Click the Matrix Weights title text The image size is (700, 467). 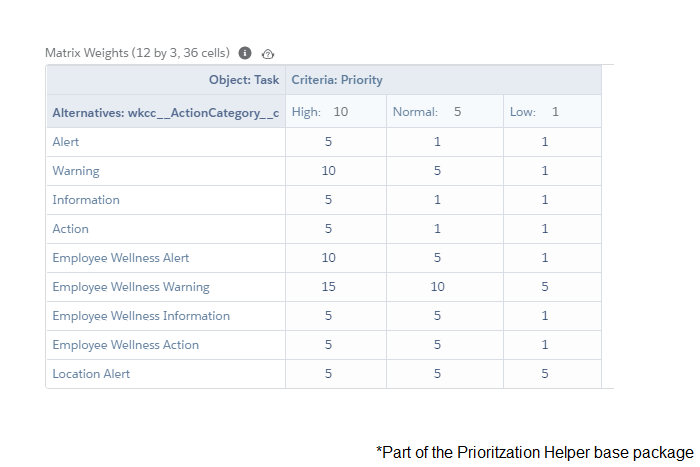pos(138,53)
